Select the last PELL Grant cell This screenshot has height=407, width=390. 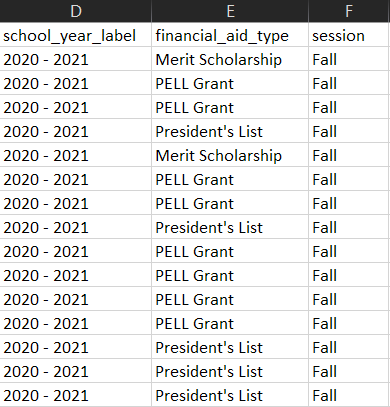tap(230, 323)
